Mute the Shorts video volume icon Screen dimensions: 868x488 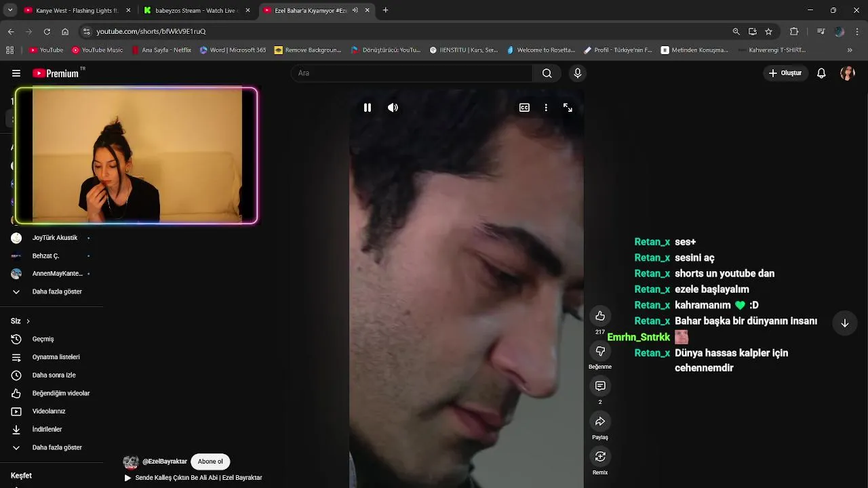point(393,108)
